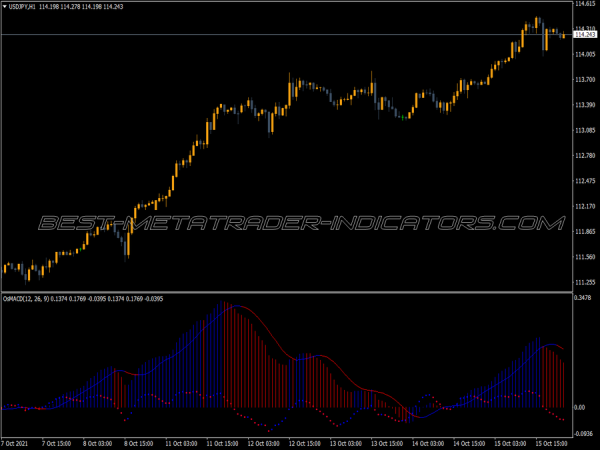600x450 pixels.
Task: Click the 112.475 price axis label
Action: 585,181
